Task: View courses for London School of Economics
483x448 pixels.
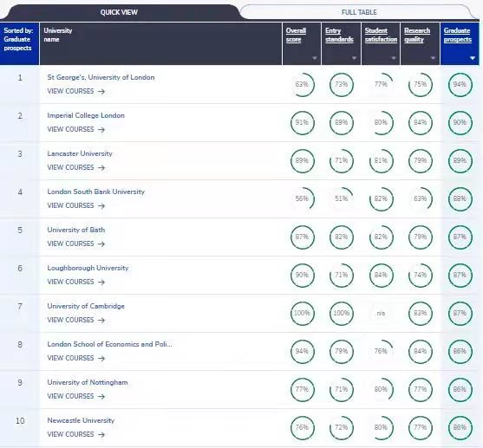Action: click(76, 359)
